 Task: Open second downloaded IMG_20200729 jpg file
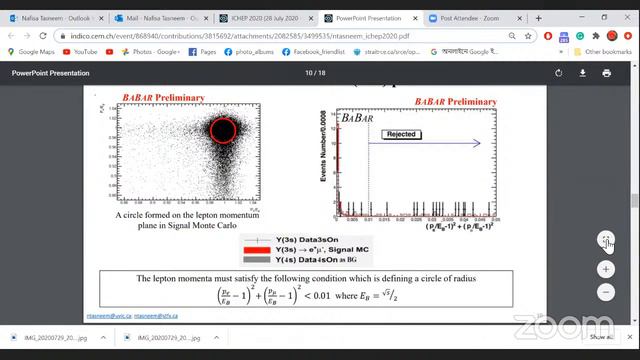[163, 338]
